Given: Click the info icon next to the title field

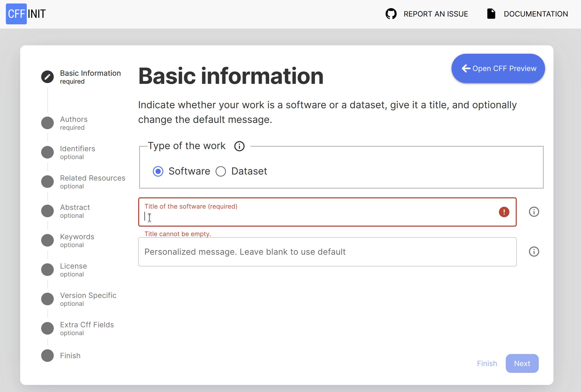Looking at the screenshot, I should coord(534,212).
